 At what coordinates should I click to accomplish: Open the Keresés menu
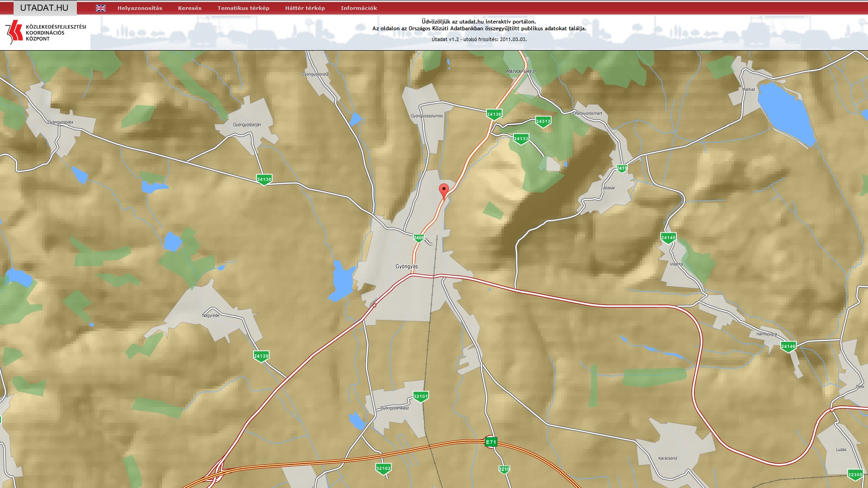point(190,8)
